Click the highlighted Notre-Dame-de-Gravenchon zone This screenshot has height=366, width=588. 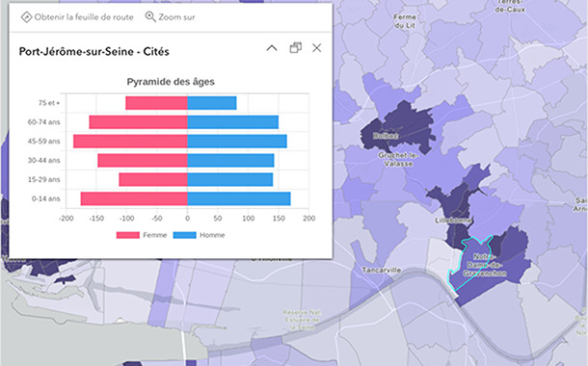(470, 264)
